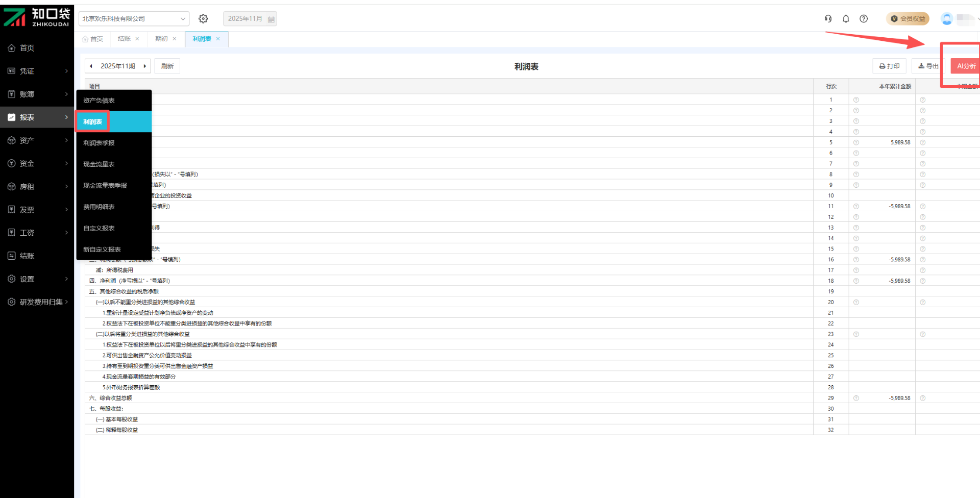Select 现金流量表 in the submenu

tap(99, 164)
